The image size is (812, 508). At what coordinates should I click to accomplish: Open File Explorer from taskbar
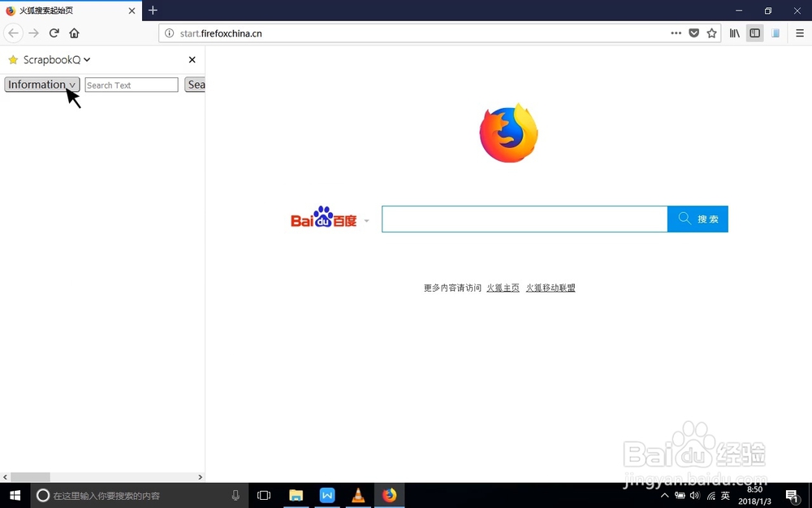pyautogui.click(x=296, y=496)
